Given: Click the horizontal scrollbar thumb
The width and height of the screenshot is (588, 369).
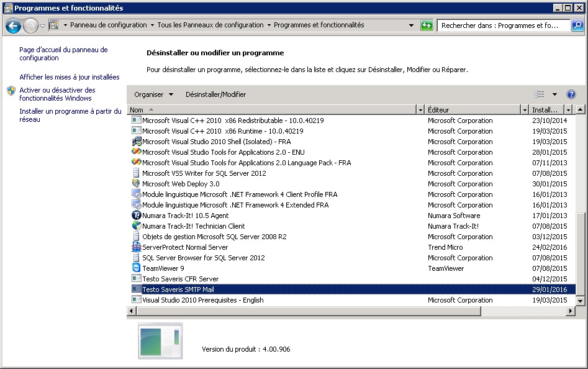Looking at the screenshot, I should [308, 311].
